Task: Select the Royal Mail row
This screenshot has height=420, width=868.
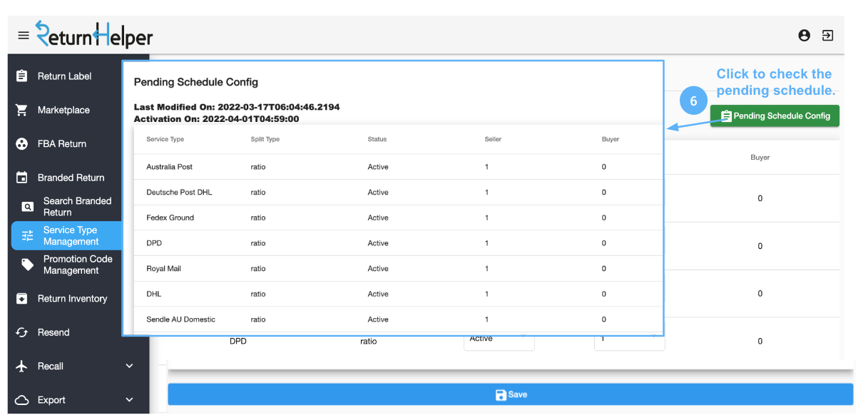Action: click(x=397, y=269)
